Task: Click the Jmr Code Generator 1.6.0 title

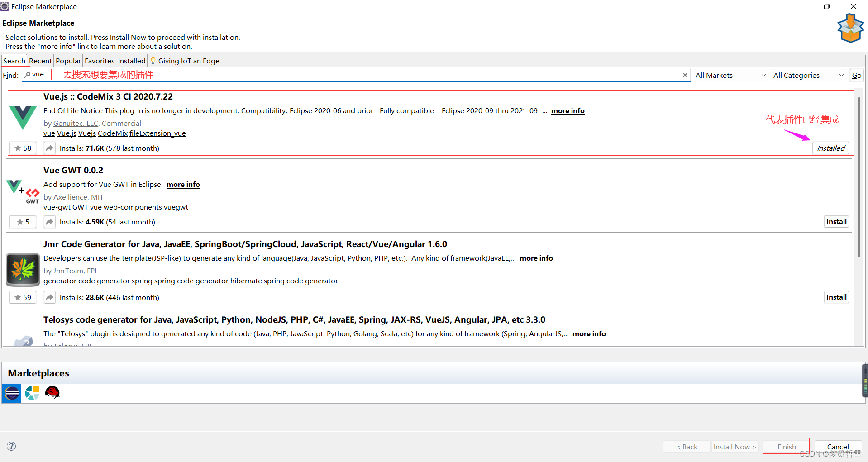Action: tap(245, 244)
